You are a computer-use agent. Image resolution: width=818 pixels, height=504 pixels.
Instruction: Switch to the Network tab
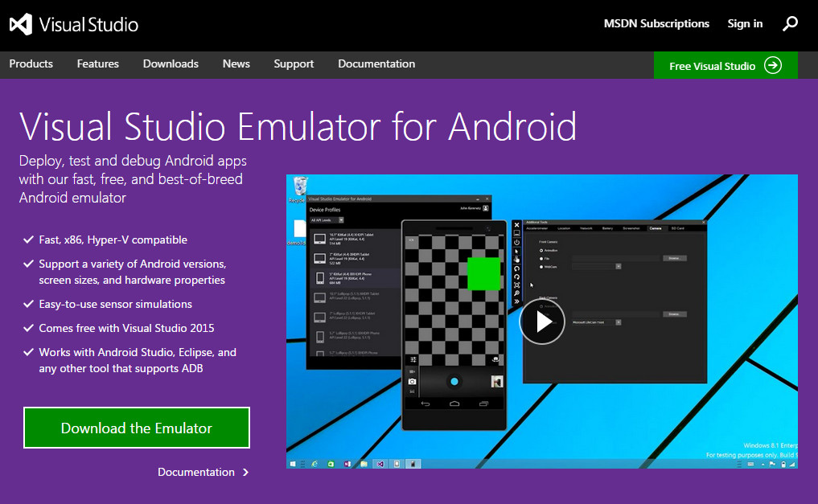point(586,228)
